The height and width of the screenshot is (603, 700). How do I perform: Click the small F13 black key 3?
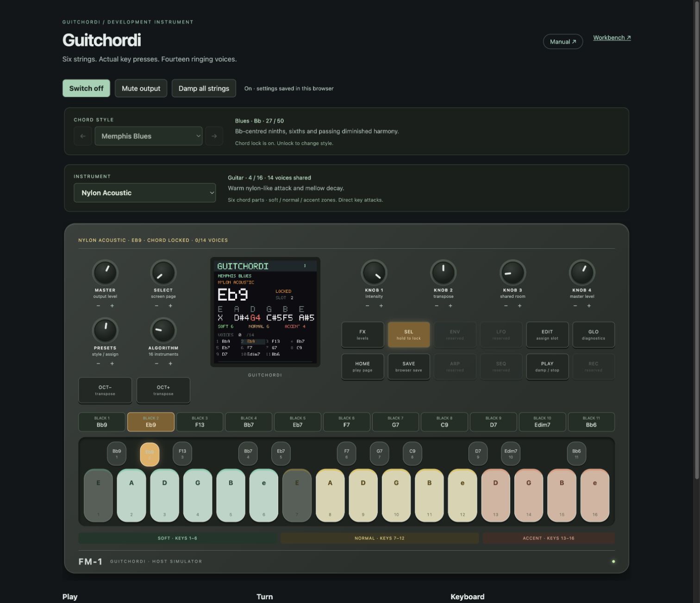pos(182,454)
